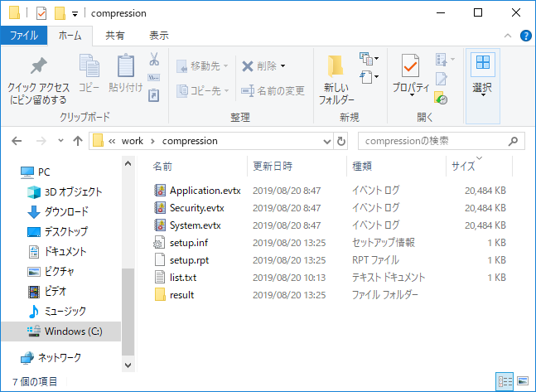Screen dimensions: 536x392
Task: Click the Up one level arrow
Action: click(78, 141)
